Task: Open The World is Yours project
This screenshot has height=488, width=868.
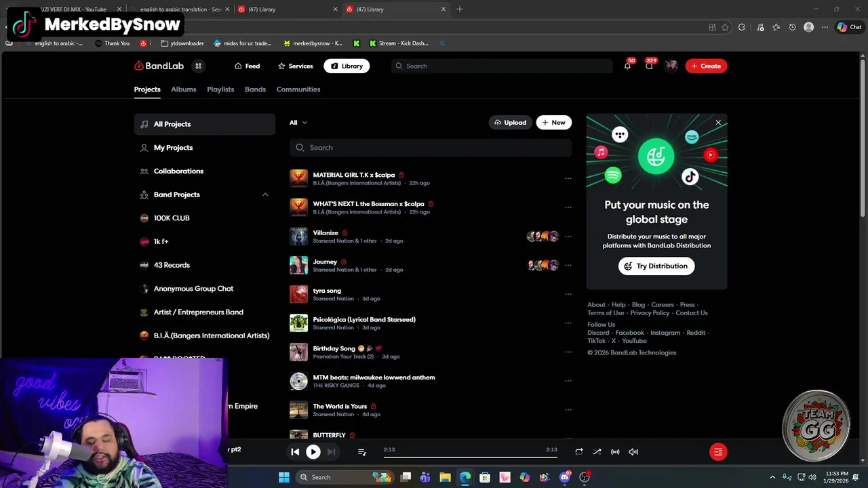Action: tap(340, 406)
